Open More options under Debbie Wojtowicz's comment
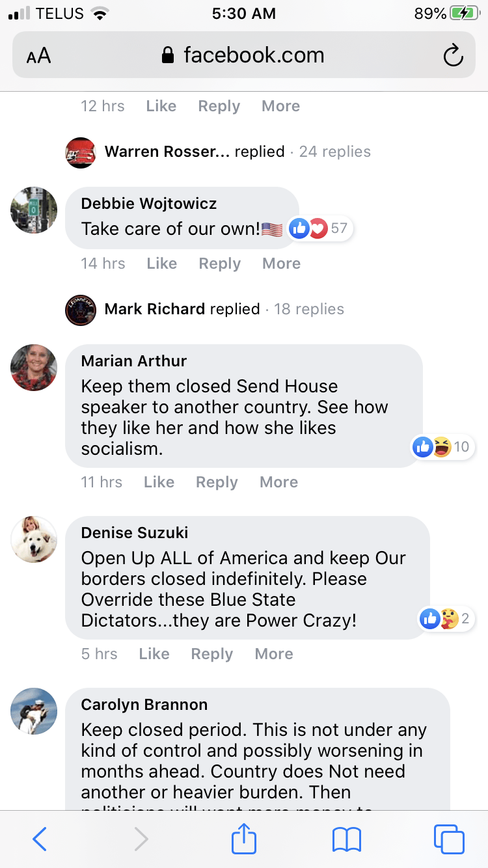 coord(281,264)
